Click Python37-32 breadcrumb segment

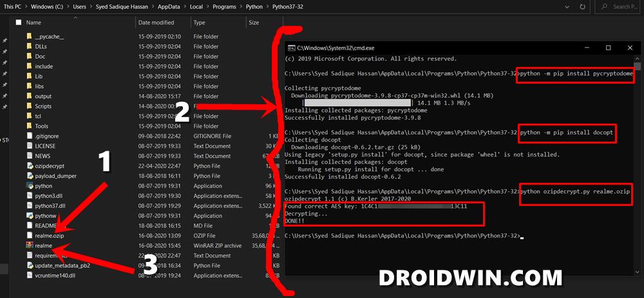pos(288,6)
